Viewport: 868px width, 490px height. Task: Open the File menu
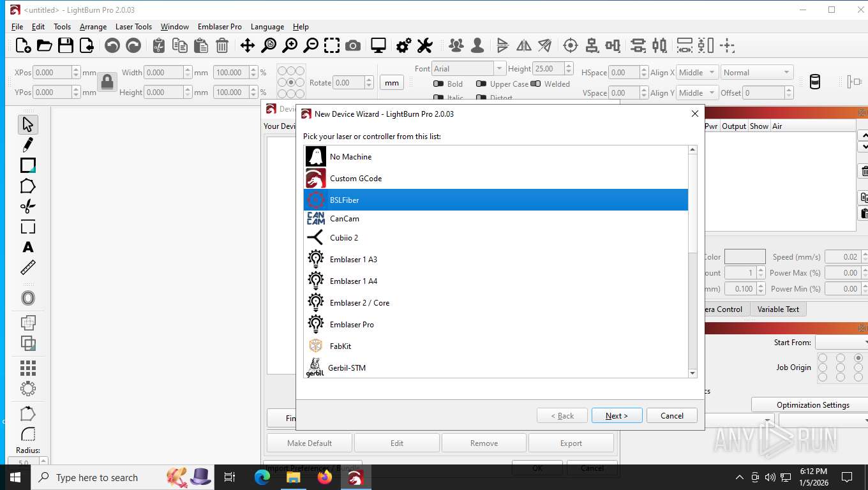pos(17,27)
